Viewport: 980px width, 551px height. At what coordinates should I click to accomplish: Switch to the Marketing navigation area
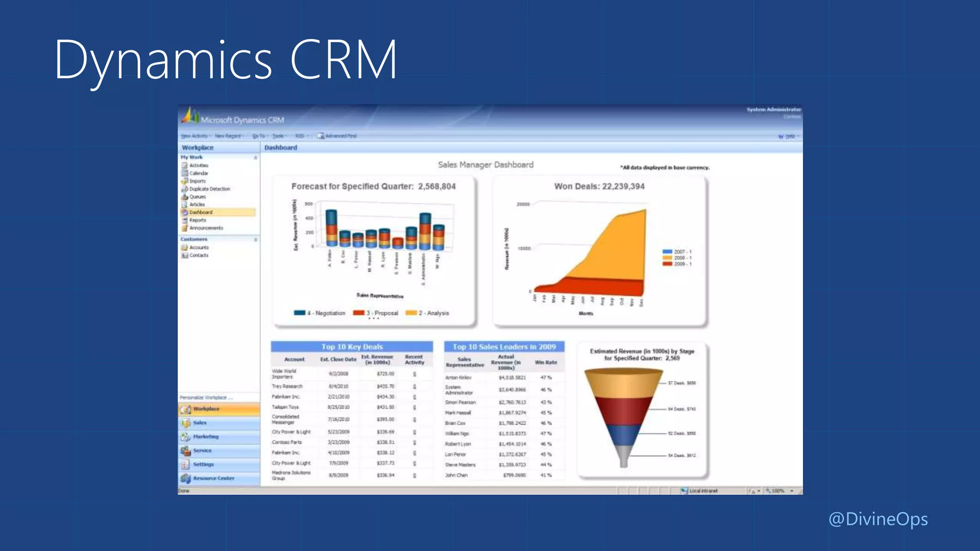[x=206, y=437]
